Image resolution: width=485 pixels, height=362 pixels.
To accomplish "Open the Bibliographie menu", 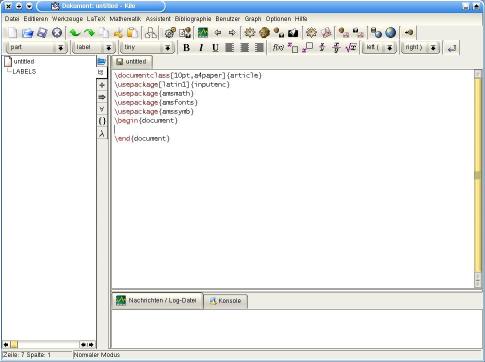I will pyautogui.click(x=193, y=19).
